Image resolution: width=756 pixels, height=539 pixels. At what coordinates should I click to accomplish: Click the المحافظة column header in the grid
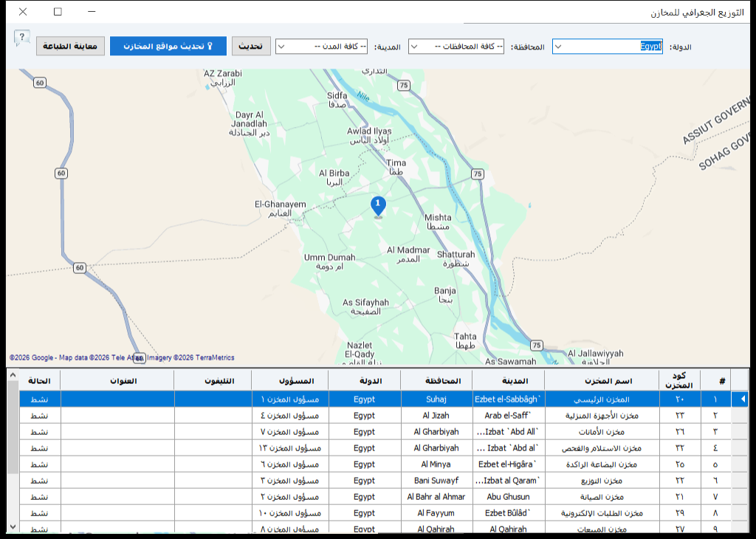pyautogui.click(x=436, y=380)
